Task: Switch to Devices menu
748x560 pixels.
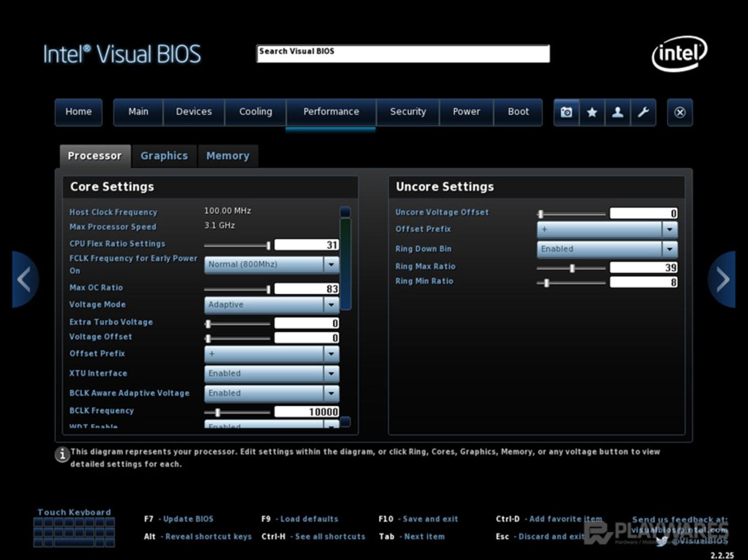Action: (x=194, y=112)
